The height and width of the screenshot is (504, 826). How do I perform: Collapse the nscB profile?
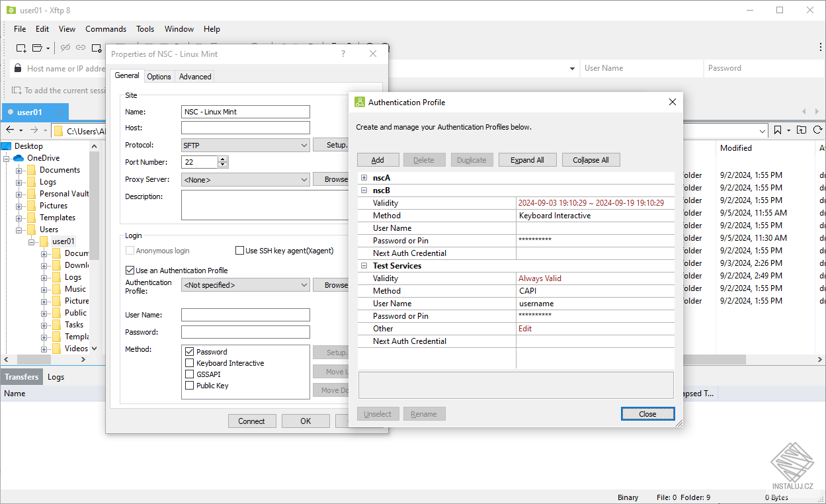(364, 190)
